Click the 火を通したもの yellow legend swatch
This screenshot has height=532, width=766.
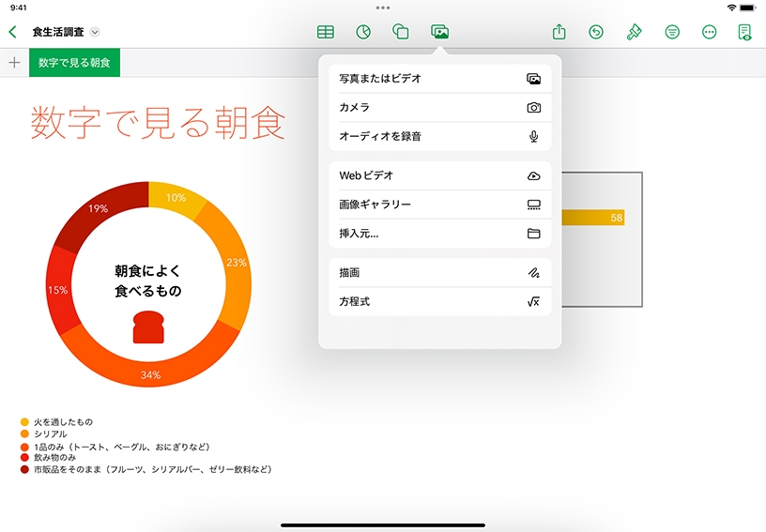pos(24,423)
